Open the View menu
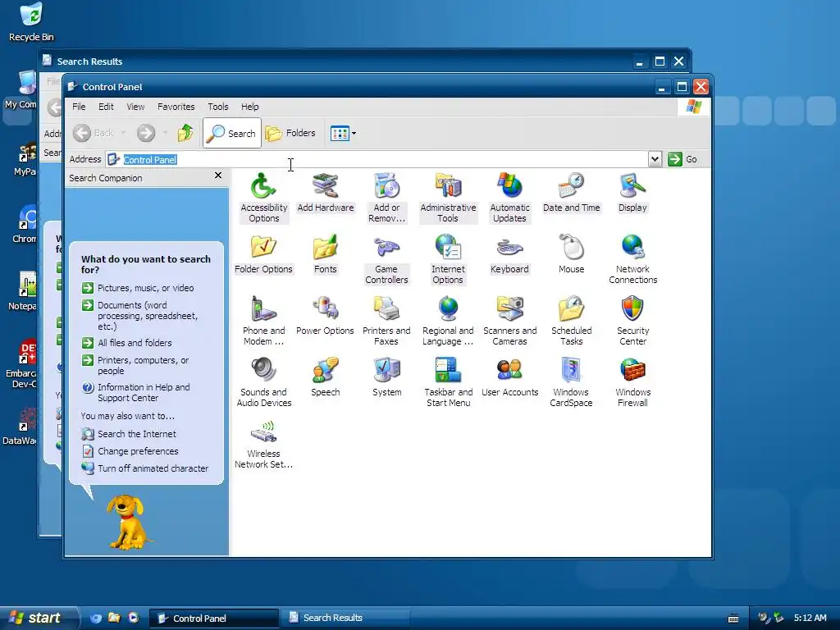Screen dimensions: 840x630 [x=135, y=107]
